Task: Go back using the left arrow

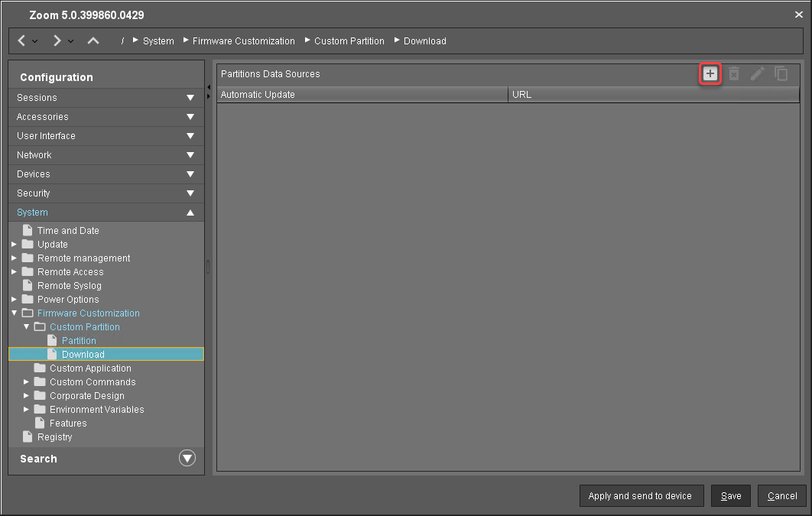Action: 22,41
